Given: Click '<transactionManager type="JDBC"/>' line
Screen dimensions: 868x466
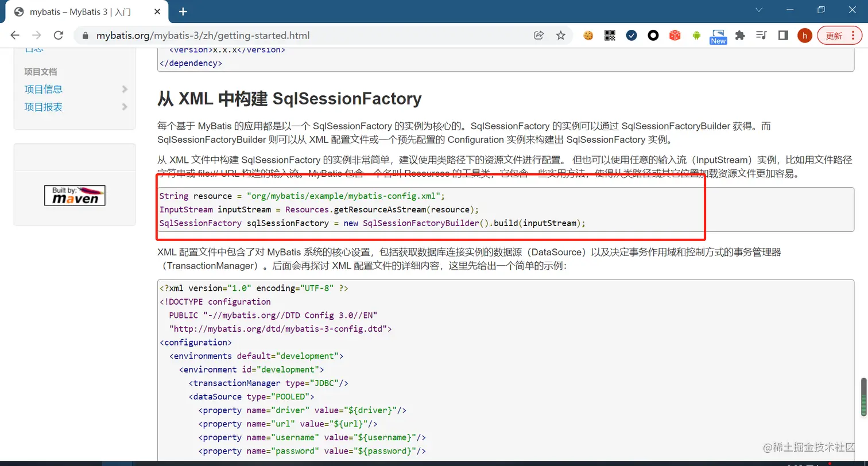Looking at the screenshot, I should pyautogui.click(x=268, y=383).
